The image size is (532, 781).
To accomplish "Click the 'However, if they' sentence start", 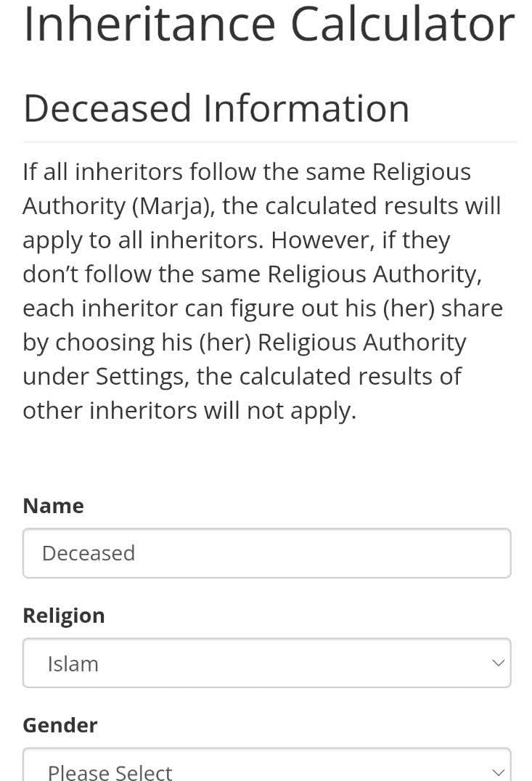I will pos(361,240).
